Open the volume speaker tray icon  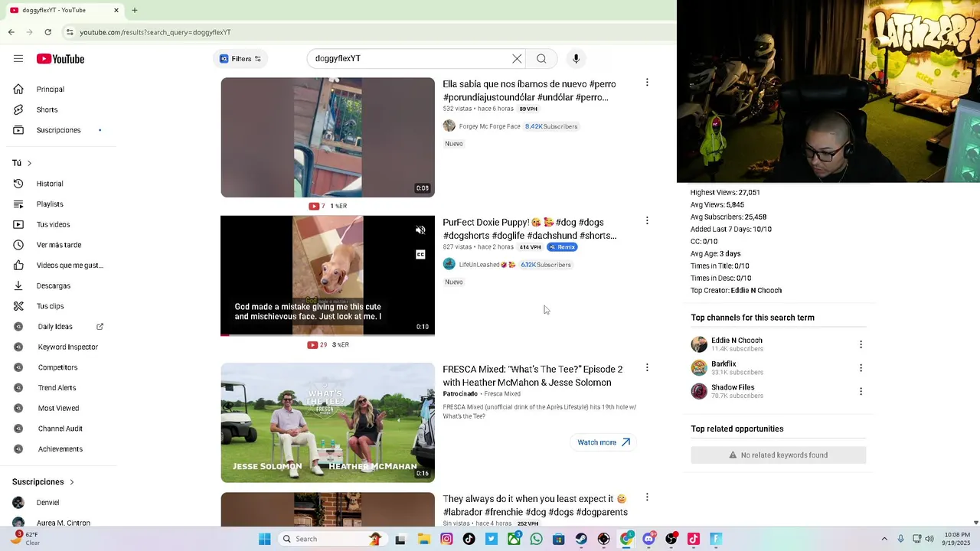(x=929, y=539)
